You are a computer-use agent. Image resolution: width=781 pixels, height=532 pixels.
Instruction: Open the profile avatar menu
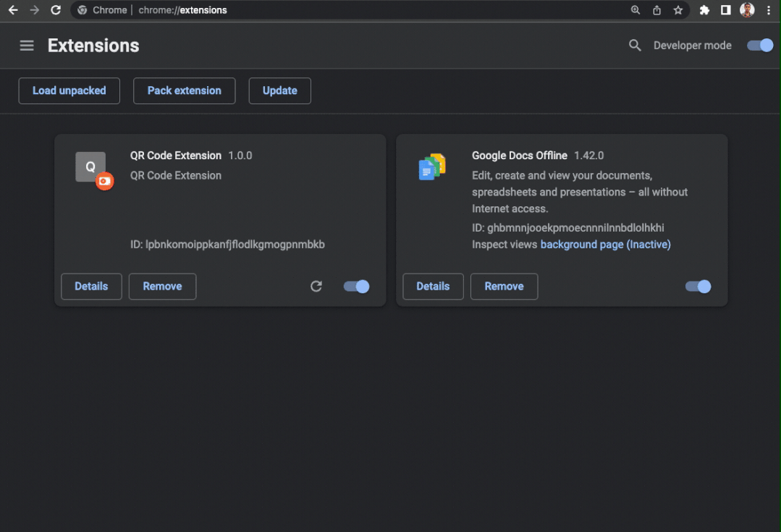(x=747, y=10)
